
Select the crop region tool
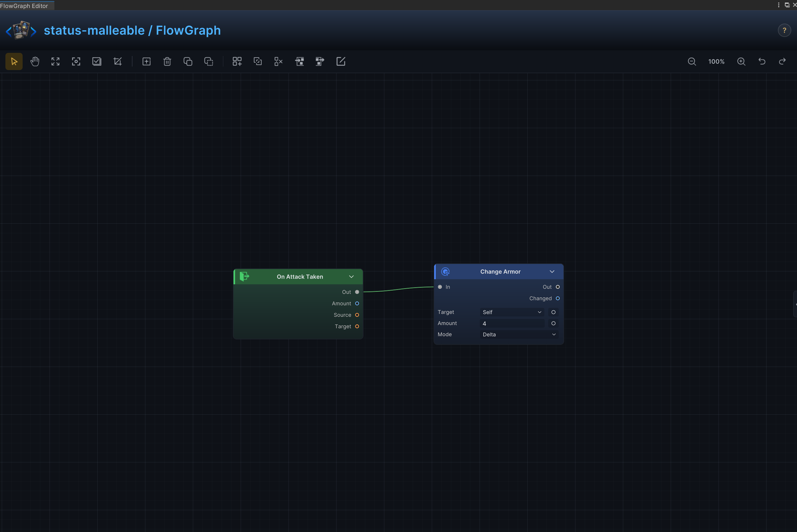[x=118, y=61]
